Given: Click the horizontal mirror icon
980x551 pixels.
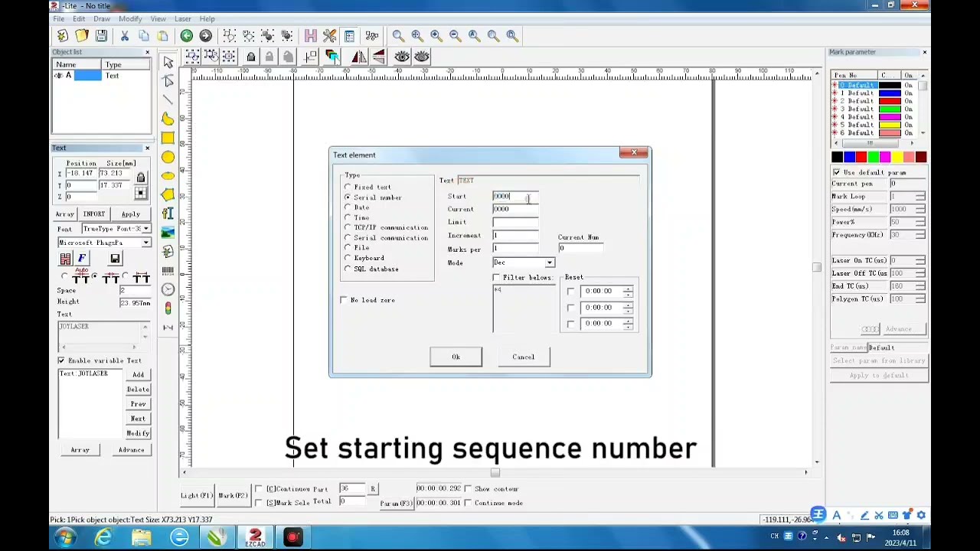Looking at the screenshot, I should tap(359, 57).
